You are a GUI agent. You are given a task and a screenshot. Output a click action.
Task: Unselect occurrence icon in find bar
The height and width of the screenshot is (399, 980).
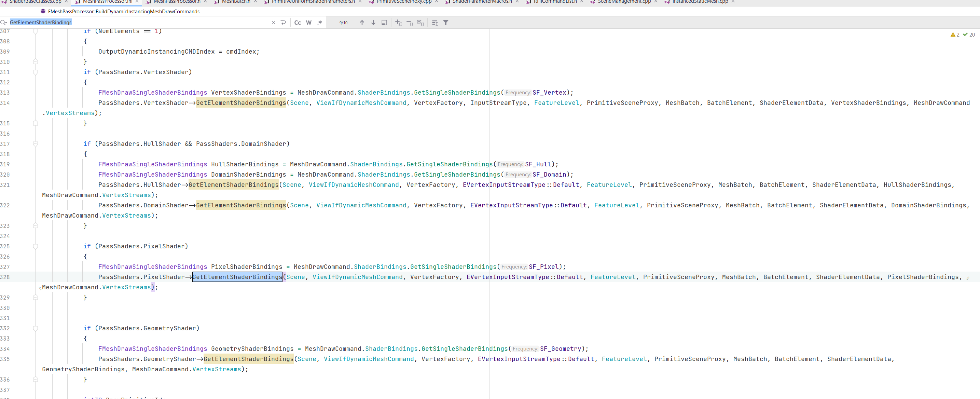point(409,23)
